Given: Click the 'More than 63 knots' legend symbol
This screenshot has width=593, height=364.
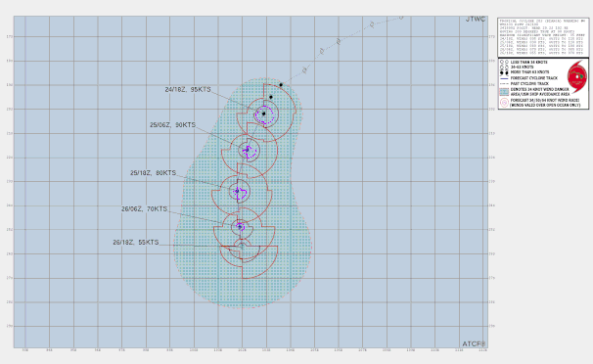Looking at the screenshot, I should 504,73.
